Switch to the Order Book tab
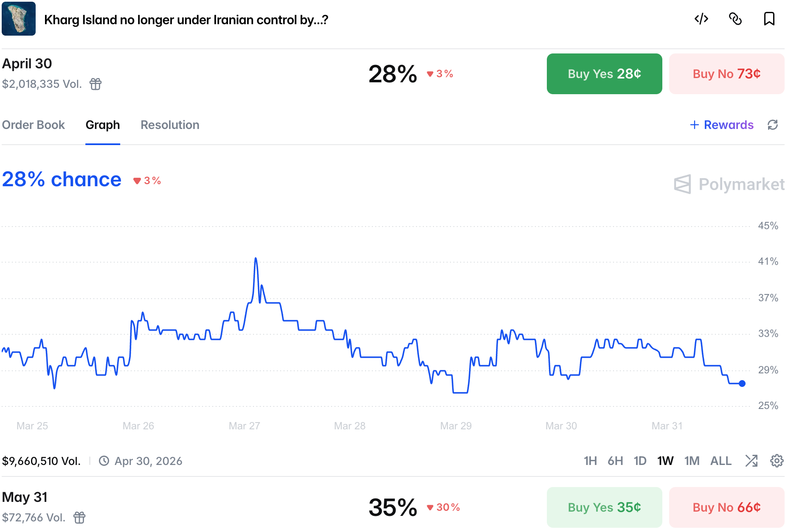This screenshot has height=532, width=788. tap(34, 125)
